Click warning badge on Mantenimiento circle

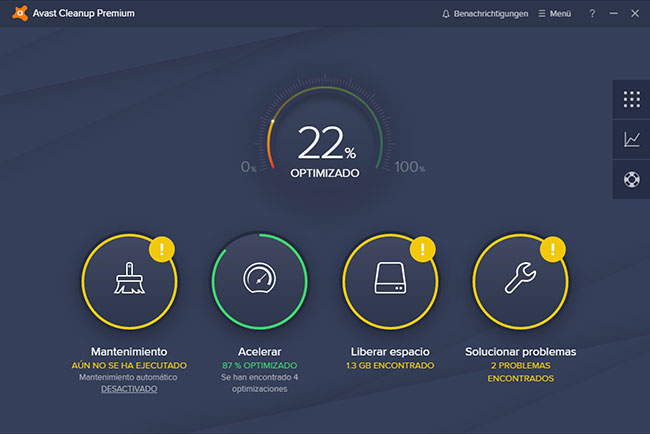pos(162,249)
